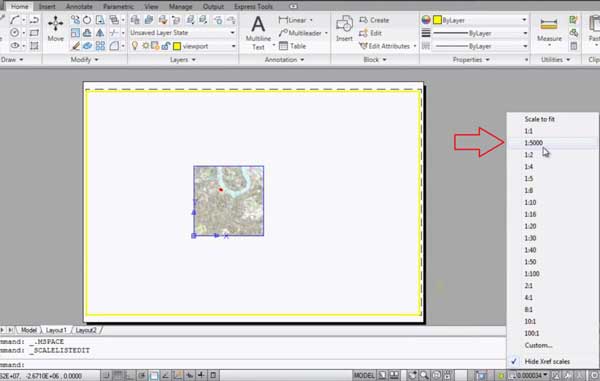The height and width of the screenshot is (381, 600).
Task: Select the Measure tool
Action: pos(549,30)
